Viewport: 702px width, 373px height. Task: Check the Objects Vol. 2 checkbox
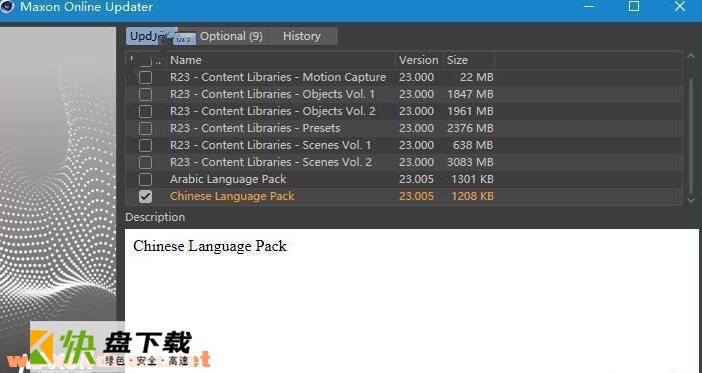(x=145, y=111)
